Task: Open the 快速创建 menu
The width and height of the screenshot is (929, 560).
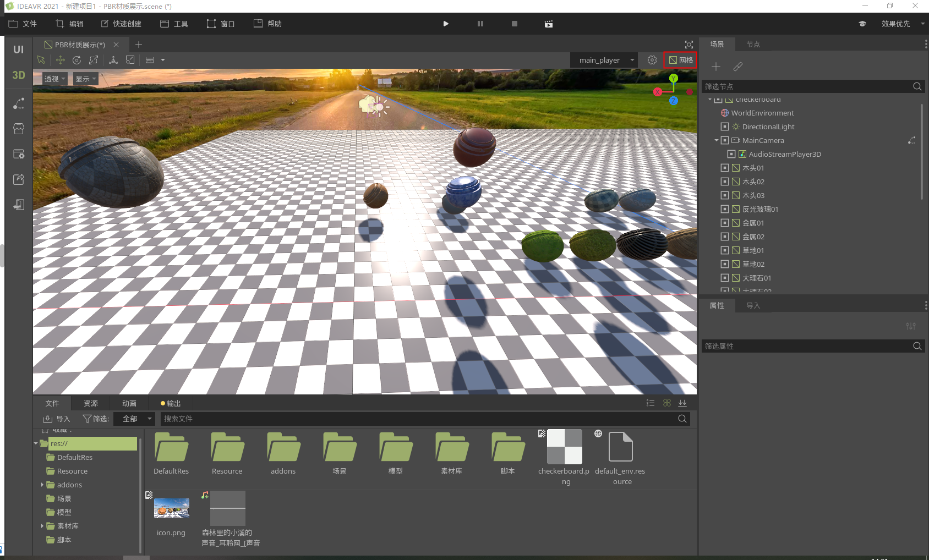Action: [x=121, y=24]
